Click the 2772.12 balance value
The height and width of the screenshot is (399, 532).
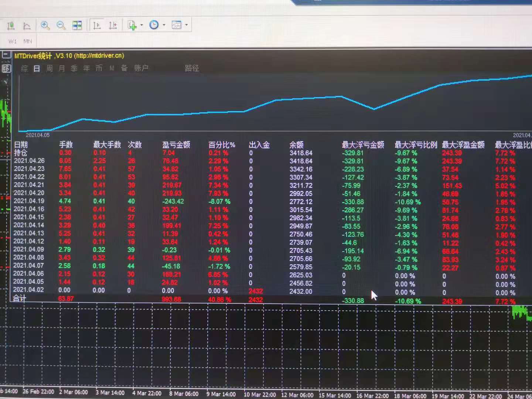pyautogui.click(x=301, y=202)
